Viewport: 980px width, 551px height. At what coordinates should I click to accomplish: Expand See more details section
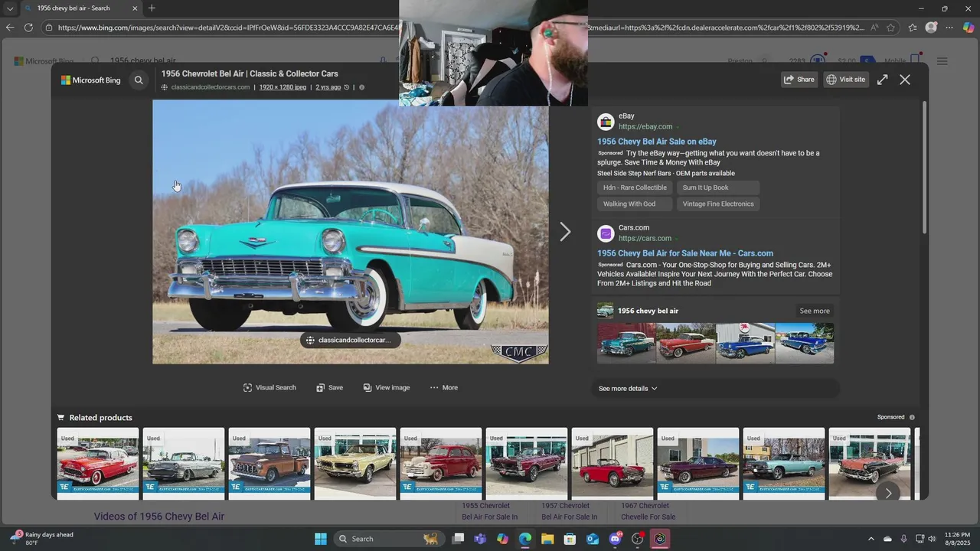(x=628, y=389)
